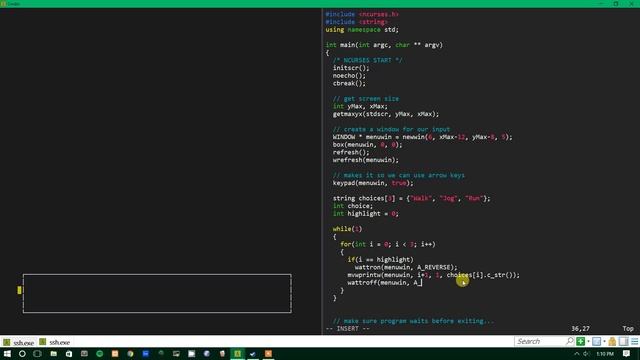The height and width of the screenshot is (360, 640).
Task: Click the 'string choices[3]' declaration line
Action: [411, 198]
